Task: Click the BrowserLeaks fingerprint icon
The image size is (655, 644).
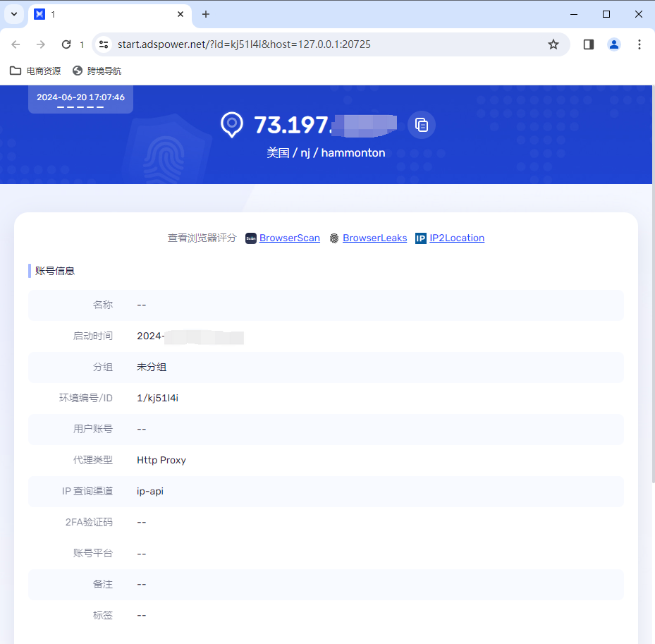Action: point(334,238)
